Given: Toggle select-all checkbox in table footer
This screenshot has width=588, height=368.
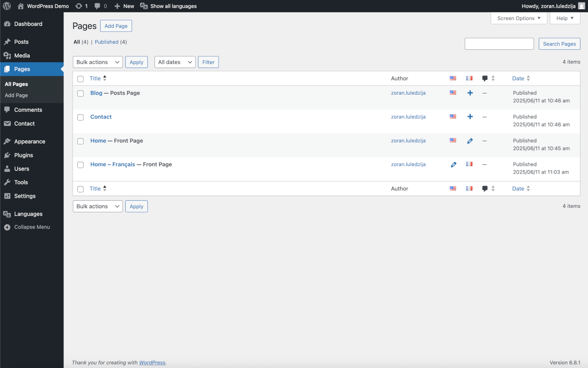Looking at the screenshot, I should [x=81, y=189].
